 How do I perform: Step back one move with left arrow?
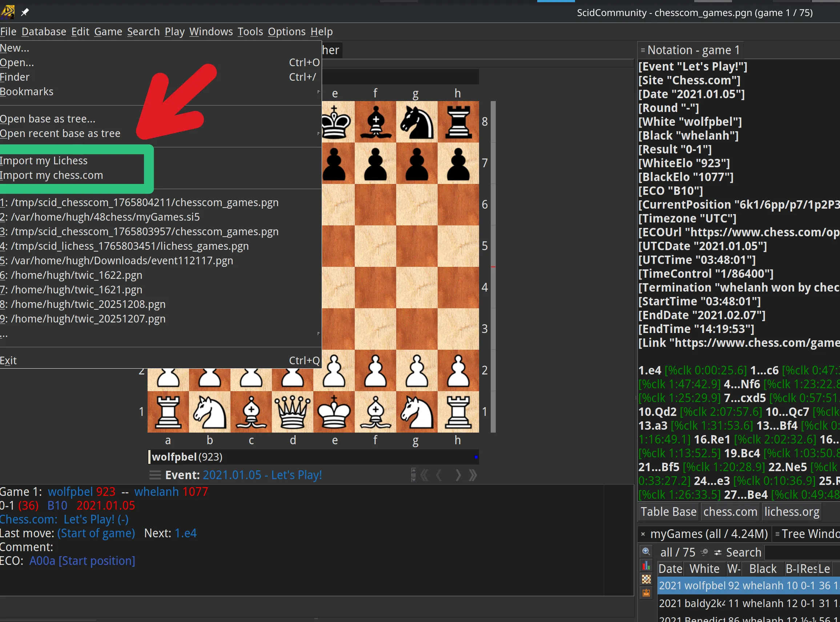pyautogui.click(x=439, y=475)
